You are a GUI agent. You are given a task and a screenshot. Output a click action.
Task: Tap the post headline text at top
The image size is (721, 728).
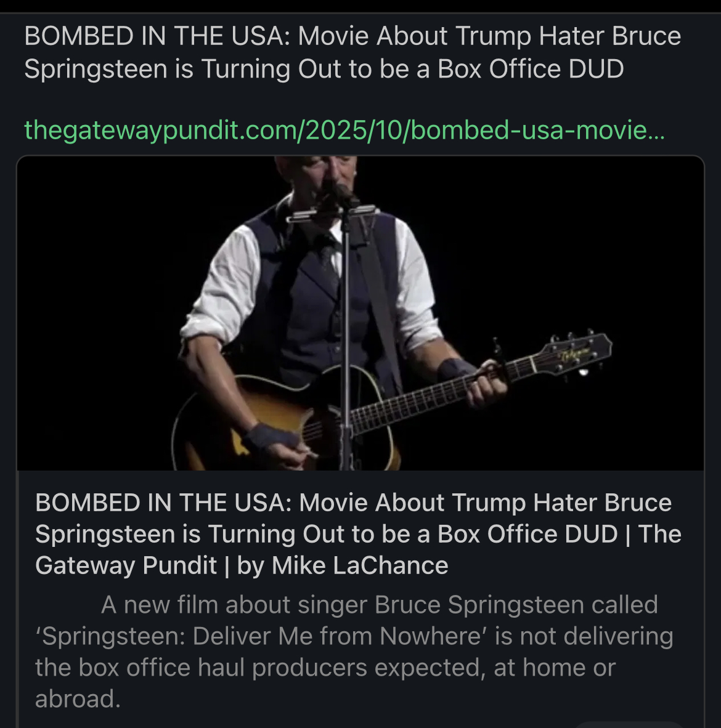click(x=352, y=52)
